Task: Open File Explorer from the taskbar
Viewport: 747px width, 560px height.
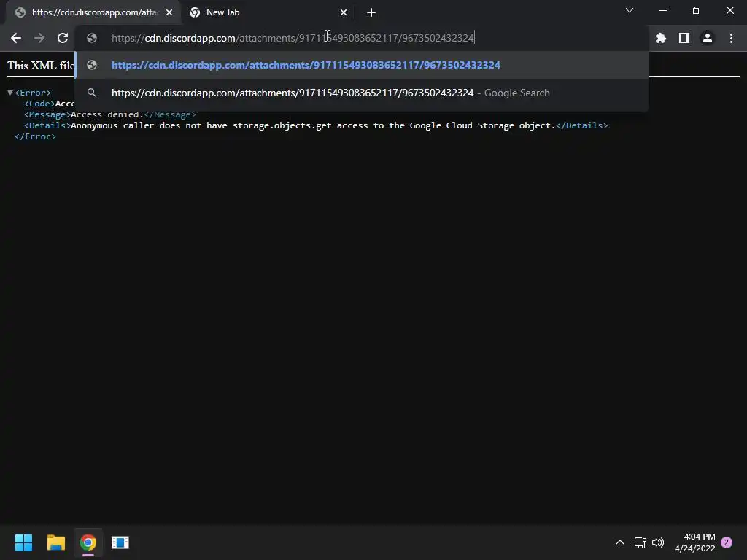Action: (56, 542)
